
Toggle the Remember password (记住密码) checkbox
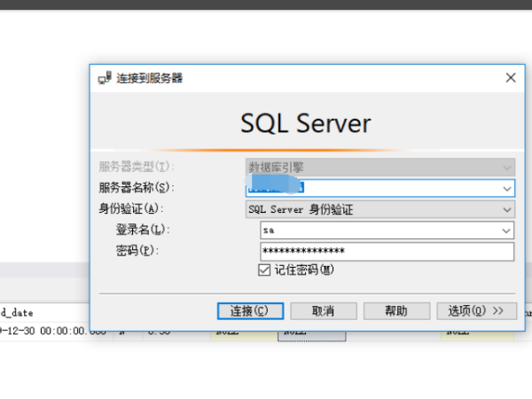point(264,270)
